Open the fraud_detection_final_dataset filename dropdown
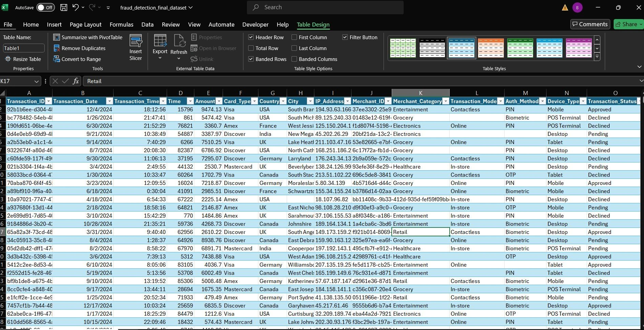This screenshot has width=644, height=330. (191, 7)
